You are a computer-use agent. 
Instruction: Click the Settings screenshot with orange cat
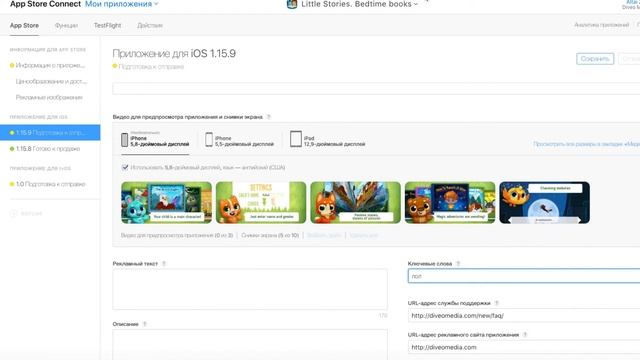click(x=261, y=202)
